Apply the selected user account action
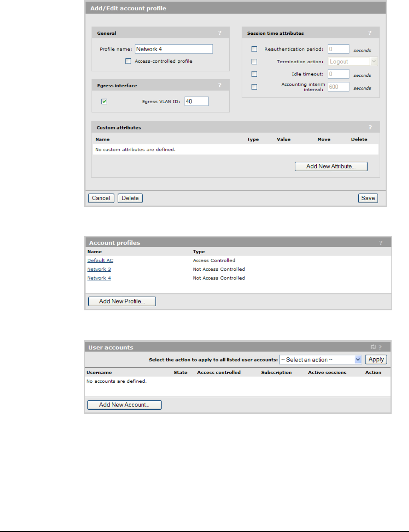This screenshot has width=409, height=532. tap(376, 359)
